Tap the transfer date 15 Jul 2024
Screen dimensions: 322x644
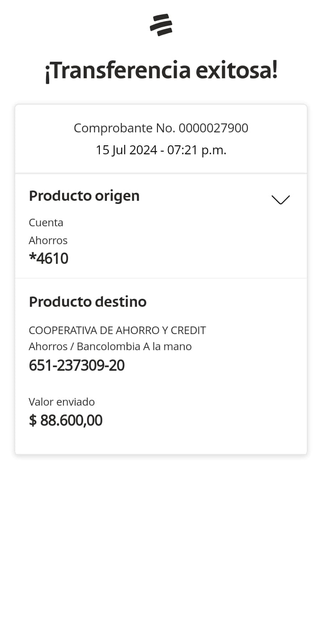click(126, 150)
